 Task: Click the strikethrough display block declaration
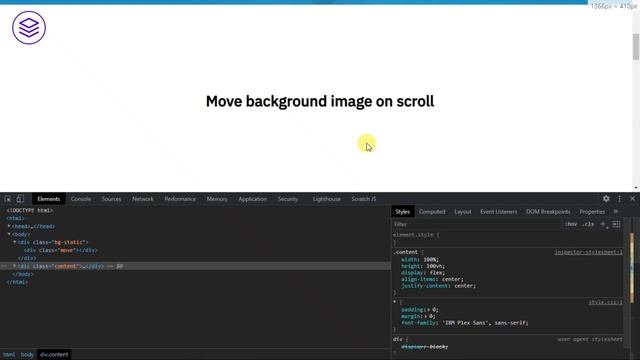tap(424, 347)
